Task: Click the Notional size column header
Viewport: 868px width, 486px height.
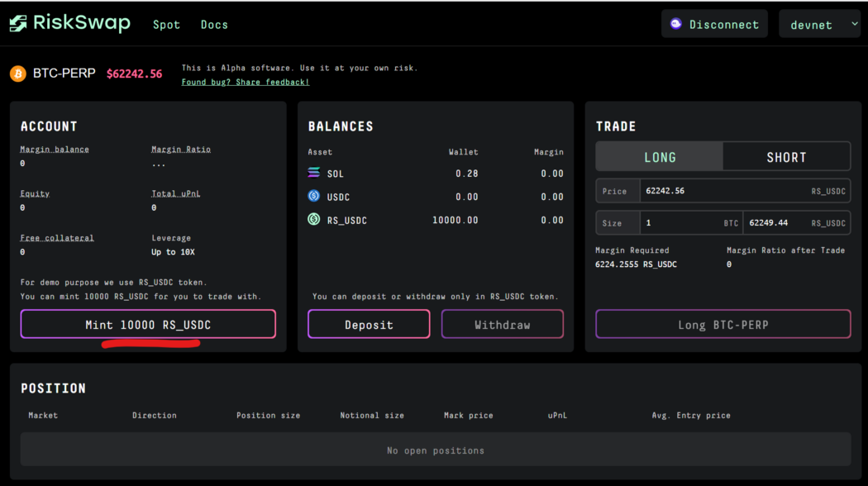Action: [372, 415]
